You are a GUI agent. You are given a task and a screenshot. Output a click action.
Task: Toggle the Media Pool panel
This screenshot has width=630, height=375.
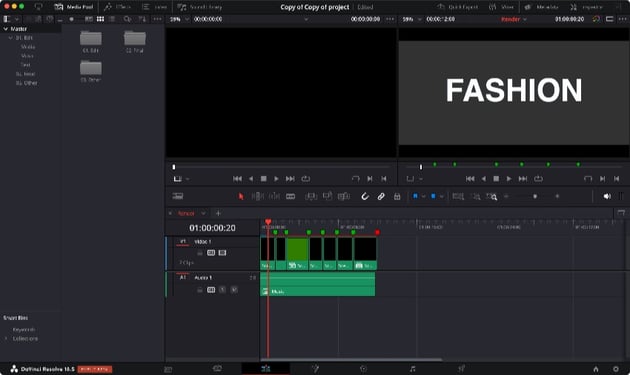click(74, 7)
